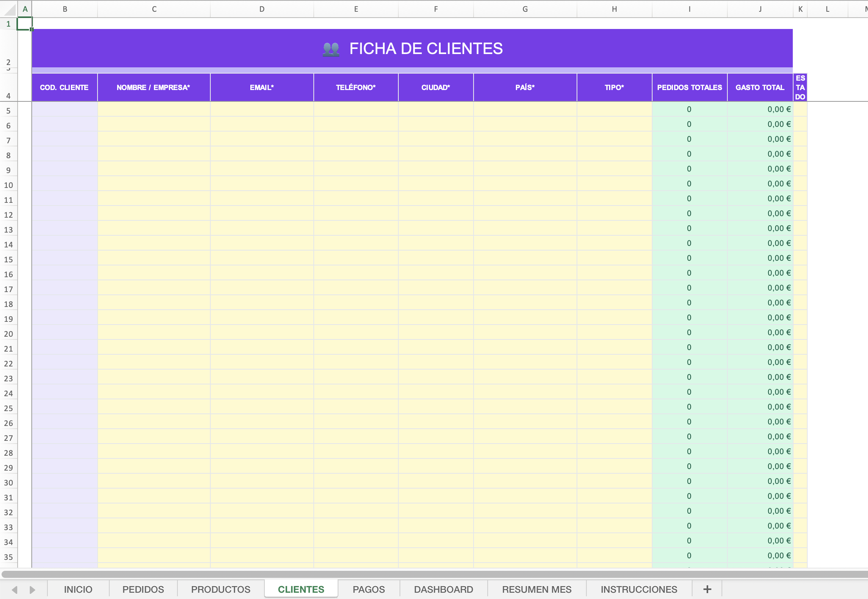Image resolution: width=868 pixels, height=599 pixels.
Task: Open the INICIO sheet tab
Action: tap(78, 589)
